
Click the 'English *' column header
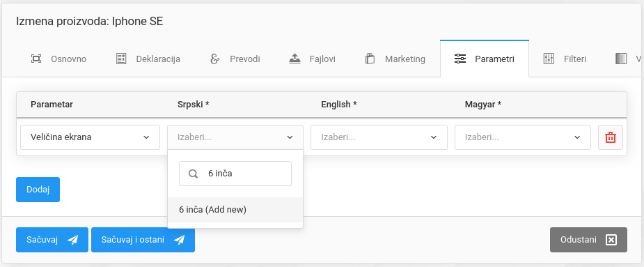tap(339, 105)
